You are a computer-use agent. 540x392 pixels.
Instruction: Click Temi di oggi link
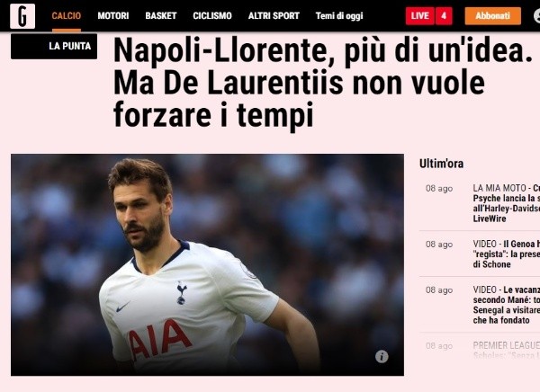click(x=339, y=16)
